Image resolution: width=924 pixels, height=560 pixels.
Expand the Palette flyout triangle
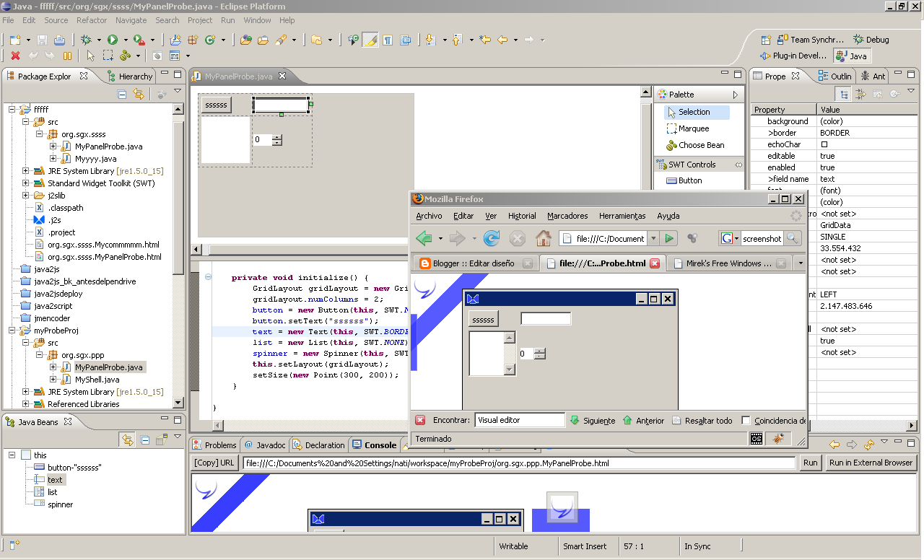tap(736, 95)
